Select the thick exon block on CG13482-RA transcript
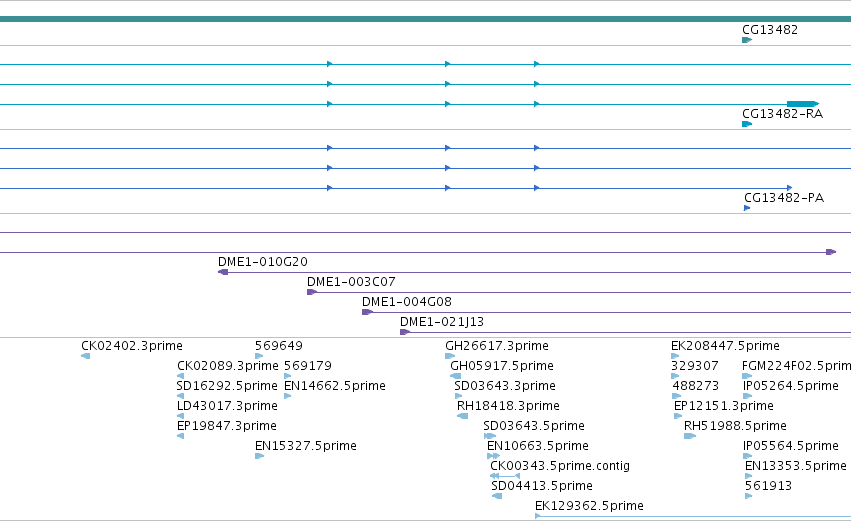 [x=803, y=104]
